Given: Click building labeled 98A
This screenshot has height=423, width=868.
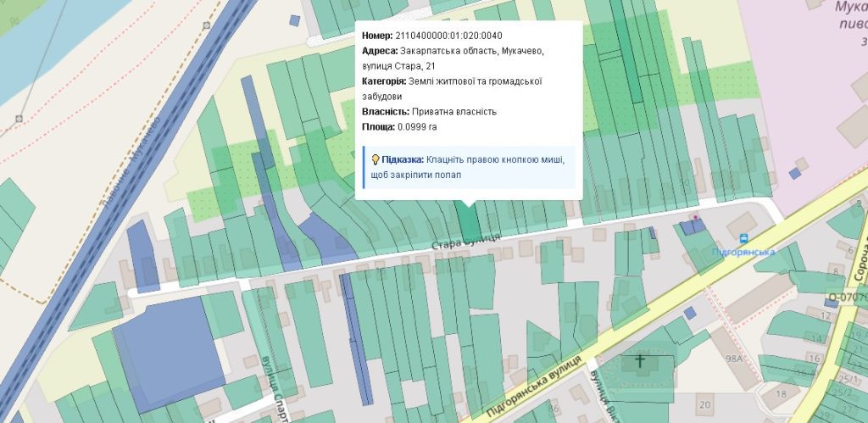Looking at the screenshot, I should [732, 359].
